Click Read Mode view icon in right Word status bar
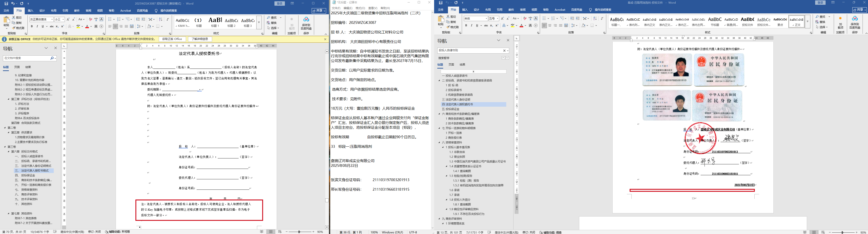 [x=805, y=232]
